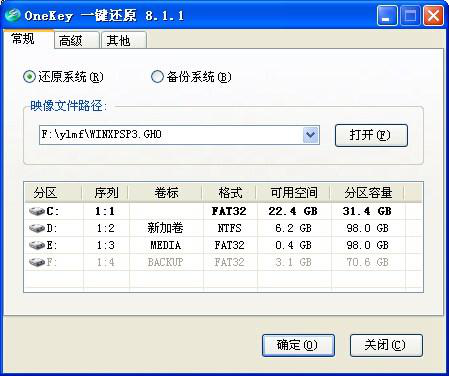Click the 关闭(C) button
The width and height of the screenshot is (449, 376).
point(386,345)
